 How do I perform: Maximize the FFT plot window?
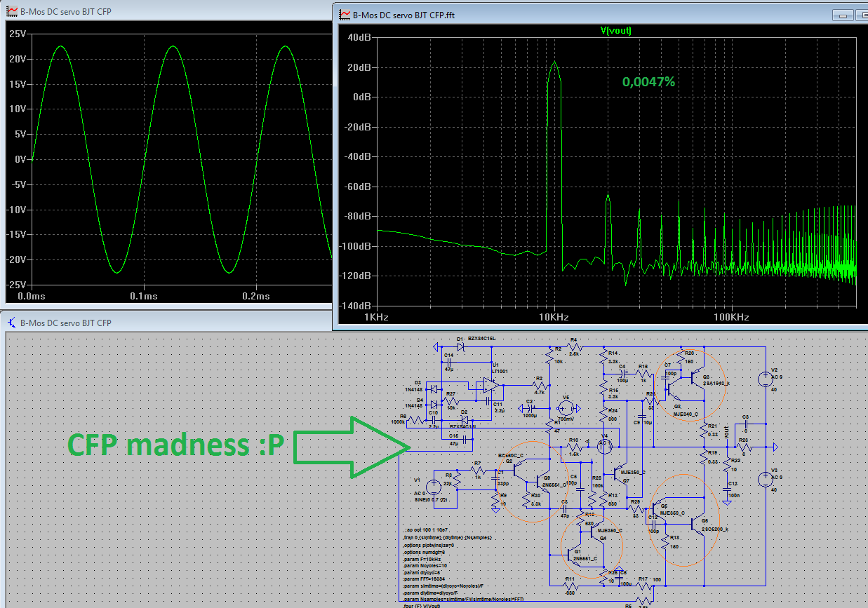point(862,14)
